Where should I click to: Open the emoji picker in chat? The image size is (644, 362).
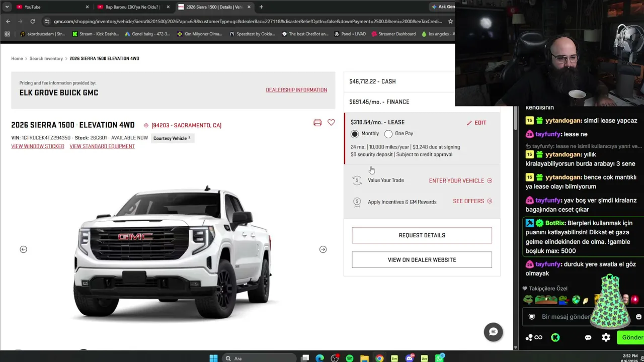pyautogui.click(x=638, y=317)
